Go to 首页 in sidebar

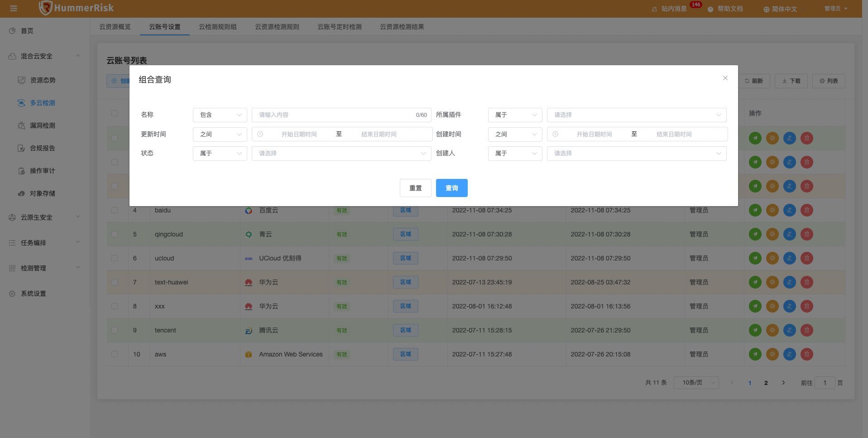click(27, 31)
